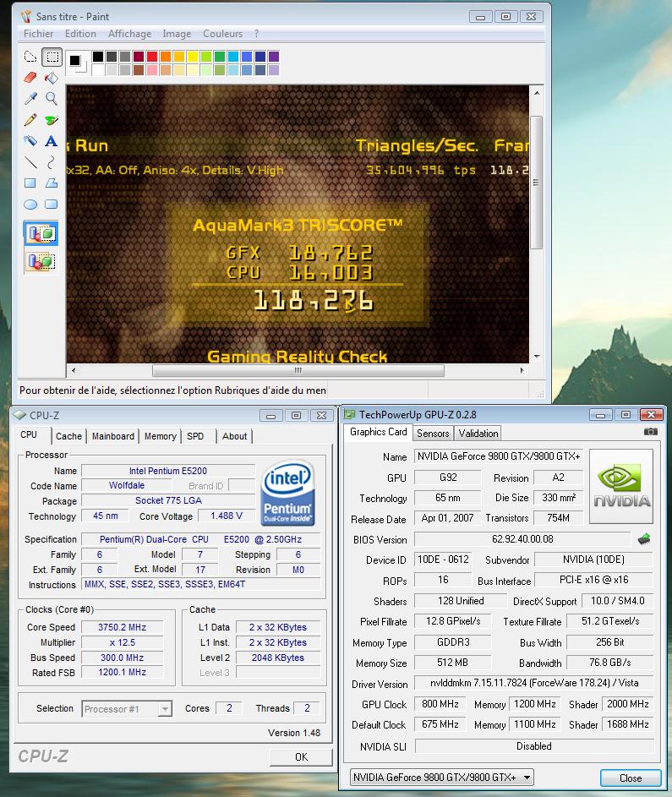Open the Fichier menu in Paint
This screenshot has height=797, width=672.
(x=38, y=34)
